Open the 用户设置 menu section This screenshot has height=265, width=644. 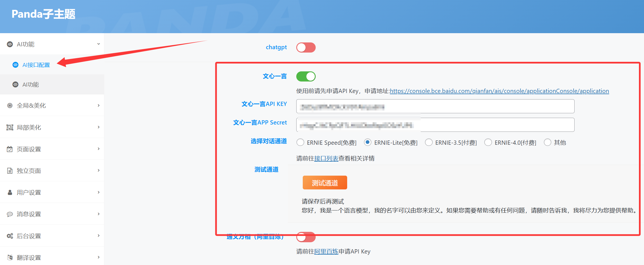tap(52, 192)
